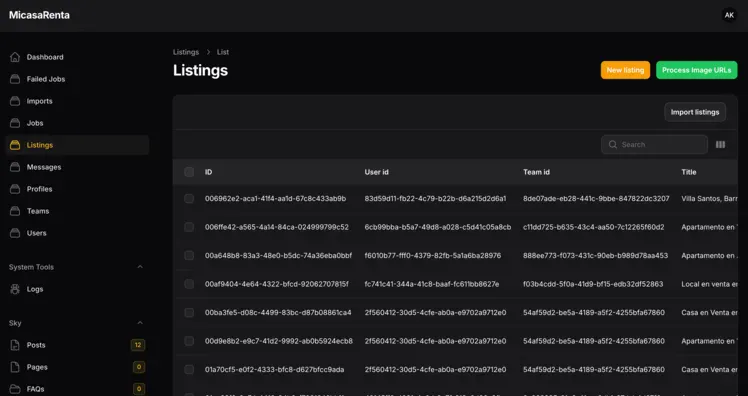Click the Team id column header

[536, 172]
